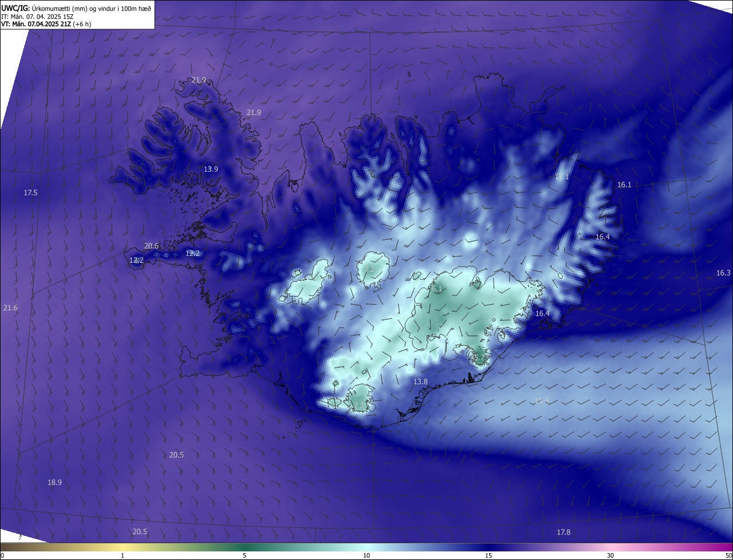The height and width of the screenshot is (560, 733).
Task: Click the 10 tick label on the color scale
Action: coord(366,555)
